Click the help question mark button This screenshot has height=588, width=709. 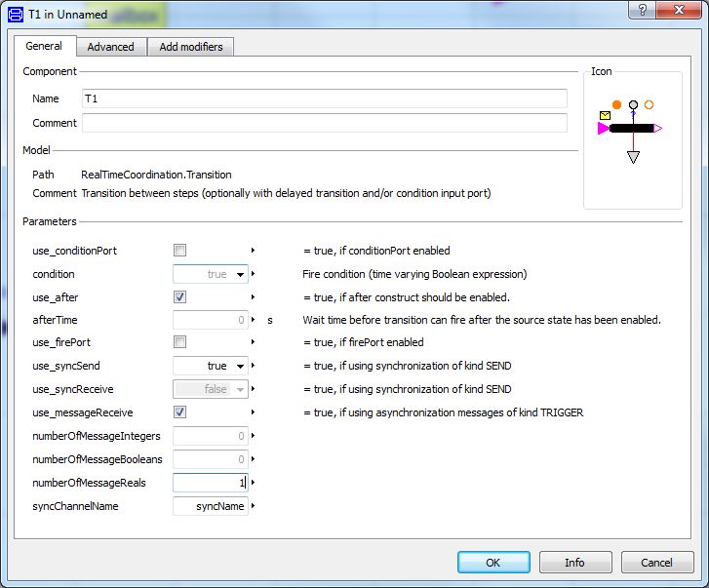coord(641,11)
